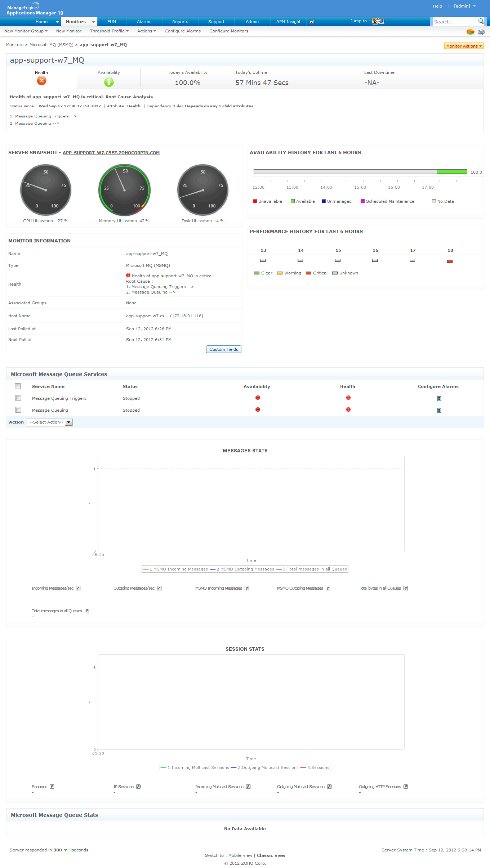Viewport: 490px width, 868px height.
Task: Click the Help link
Action: click(x=437, y=6)
